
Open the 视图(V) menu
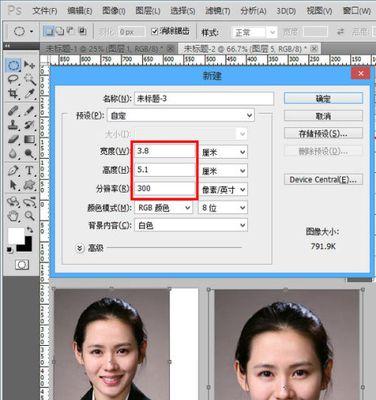pos(319,11)
